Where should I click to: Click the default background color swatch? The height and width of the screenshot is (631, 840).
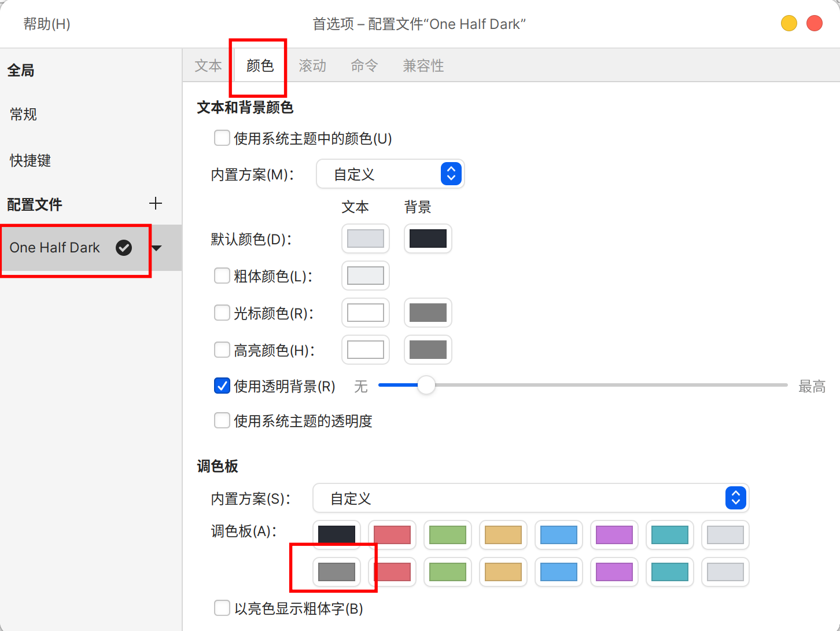(x=428, y=239)
